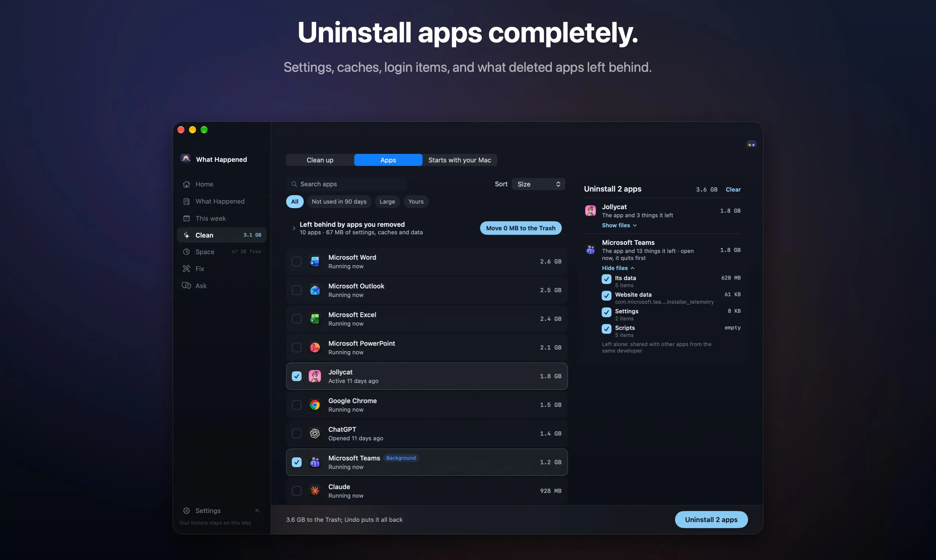Click the Microsoft Teams icon in the app list
Screen dimensions: 936x560
(314, 462)
